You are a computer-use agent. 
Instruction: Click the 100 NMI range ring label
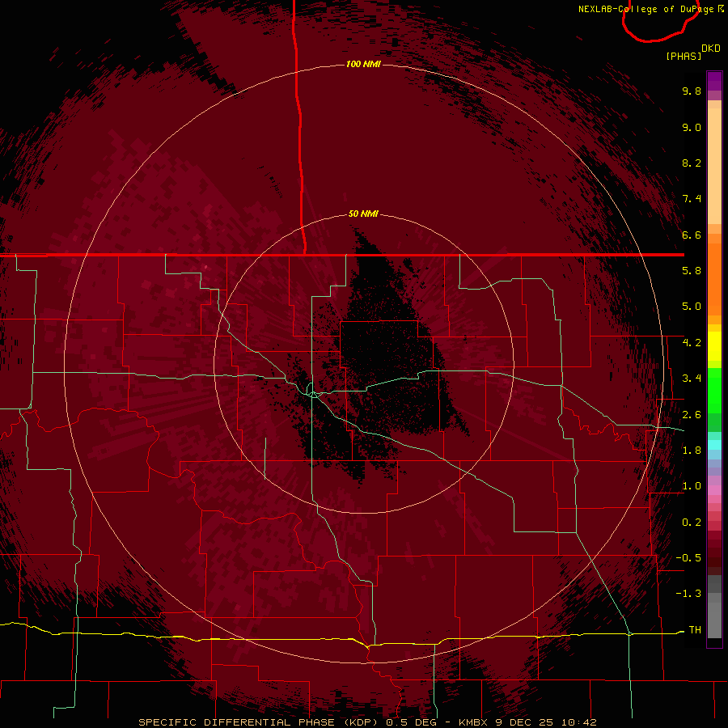click(363, 64)
